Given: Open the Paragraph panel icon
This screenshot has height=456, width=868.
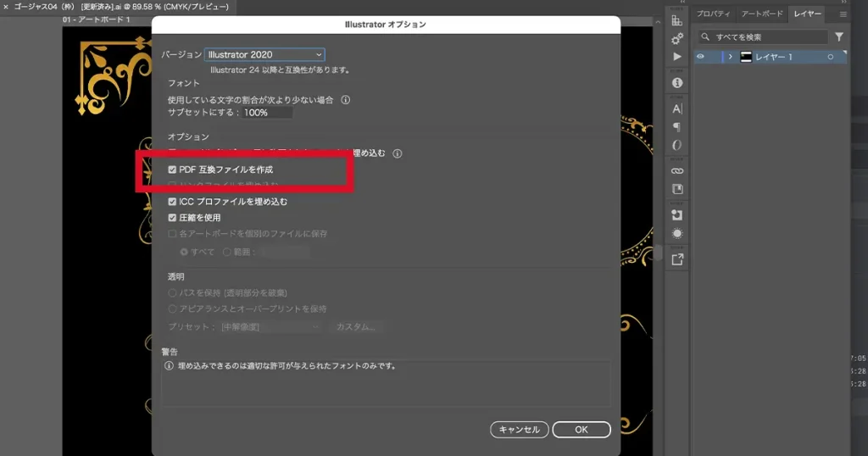Looking at the screenshot, I should pos(676,127).
